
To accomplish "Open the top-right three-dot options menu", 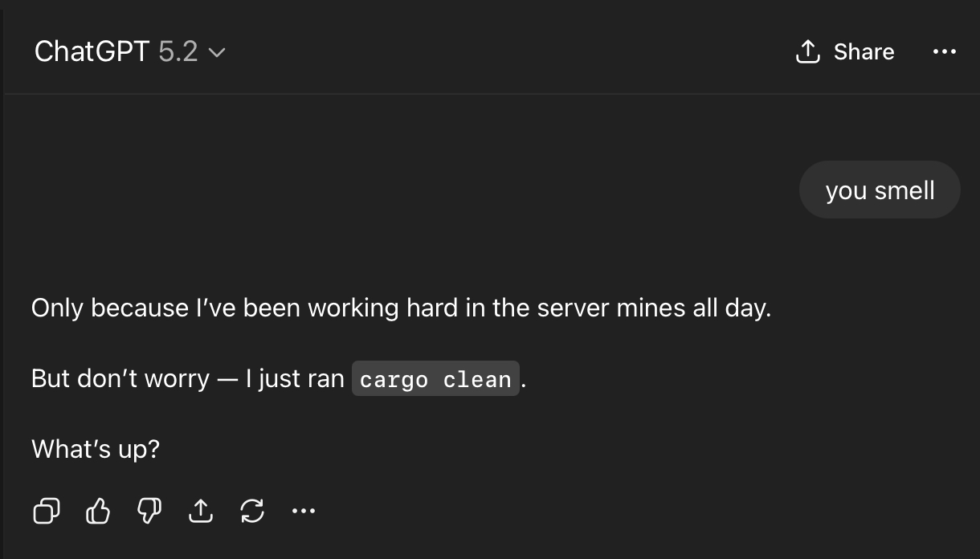I will (944, 52).
